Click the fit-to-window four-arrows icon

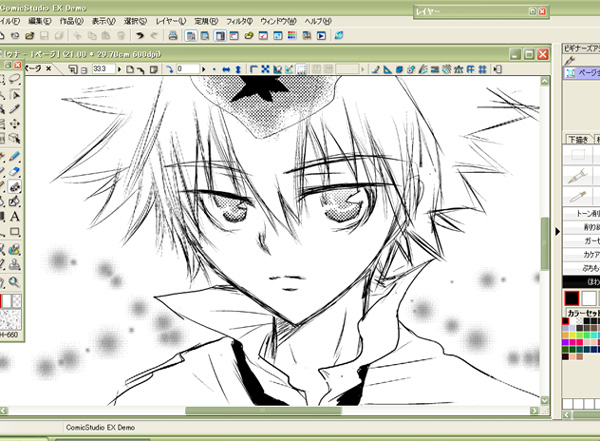coord(265,69)
